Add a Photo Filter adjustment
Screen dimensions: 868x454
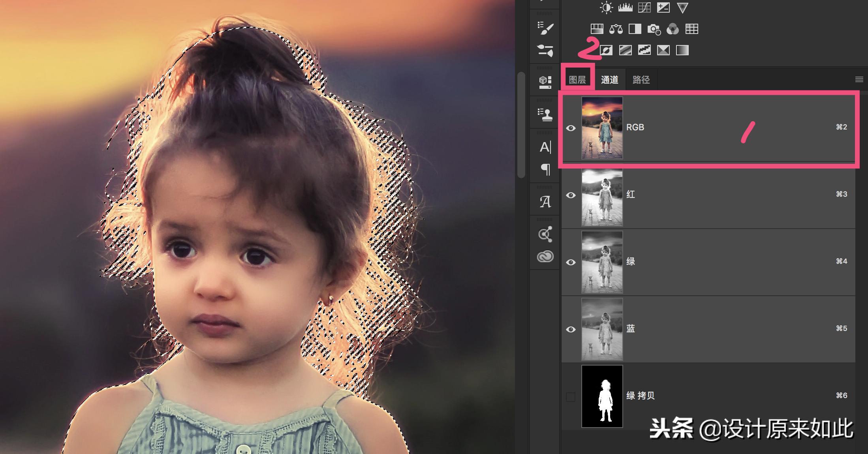[654, 29]
